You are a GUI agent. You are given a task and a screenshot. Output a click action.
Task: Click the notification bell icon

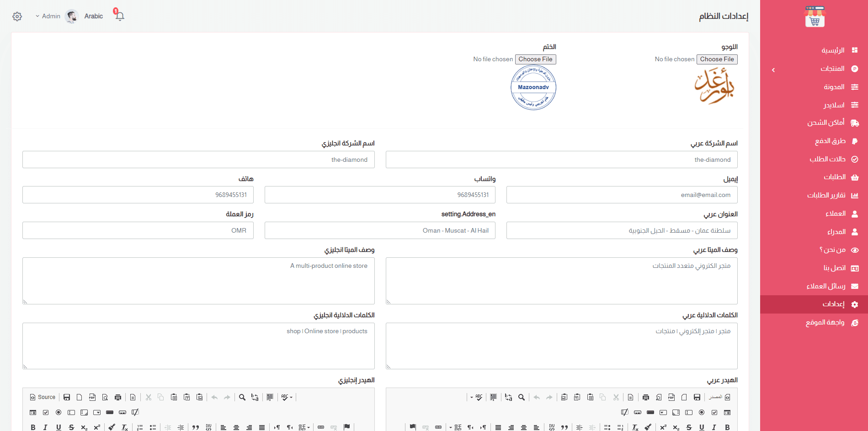click(120, 16)
